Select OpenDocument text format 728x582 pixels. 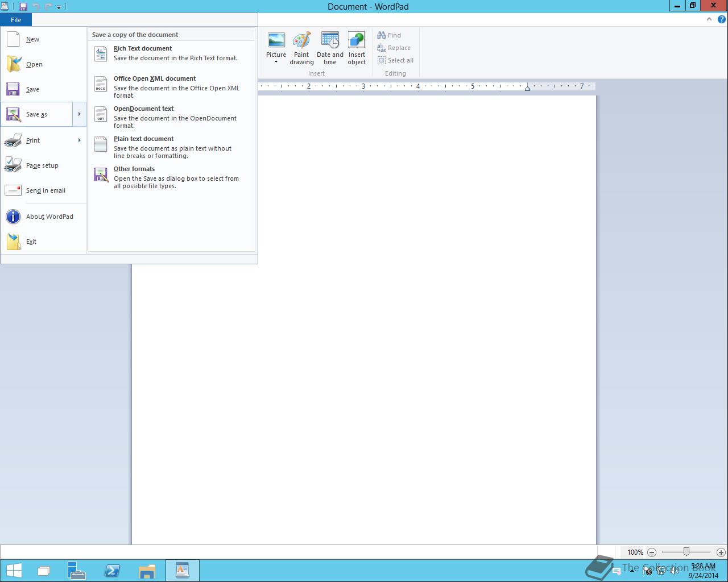(171, 117)
